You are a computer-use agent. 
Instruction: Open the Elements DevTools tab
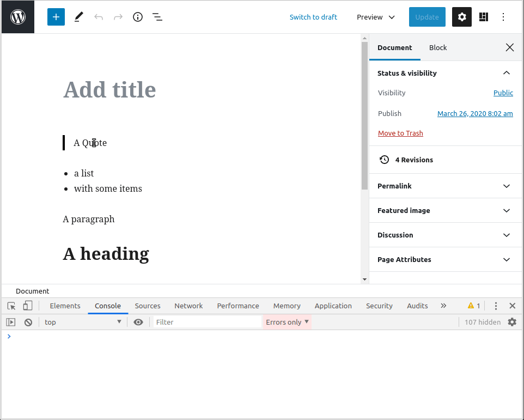click(65, 306)
